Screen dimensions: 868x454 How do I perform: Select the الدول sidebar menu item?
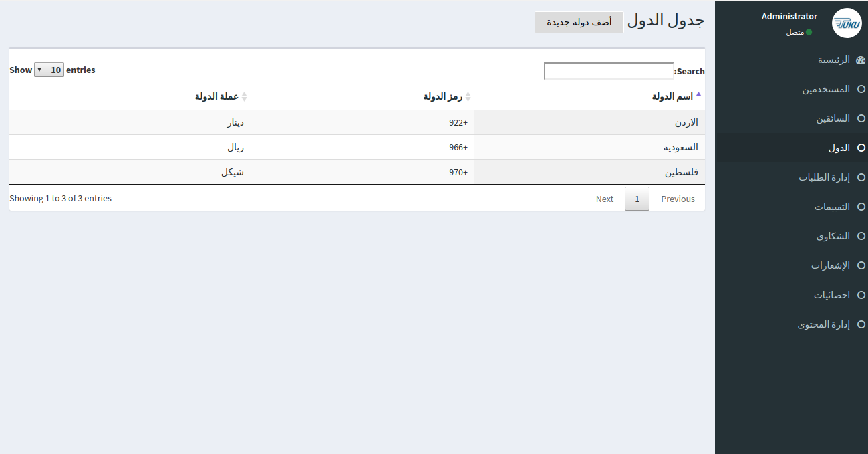click(x=839, y=148)
